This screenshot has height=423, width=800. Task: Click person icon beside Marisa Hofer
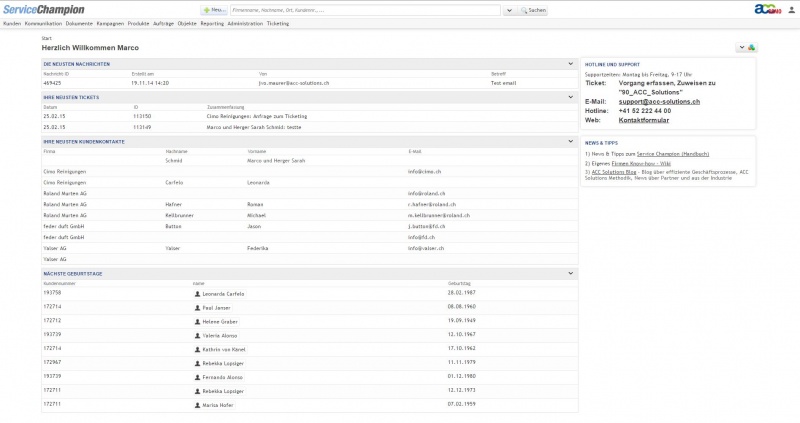coord(197,405)
